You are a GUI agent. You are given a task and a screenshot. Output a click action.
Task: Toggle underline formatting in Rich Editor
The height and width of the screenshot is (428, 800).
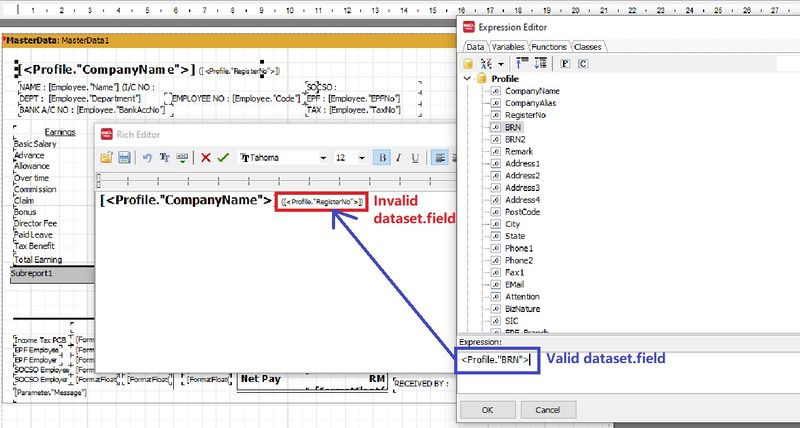(415, 158)
